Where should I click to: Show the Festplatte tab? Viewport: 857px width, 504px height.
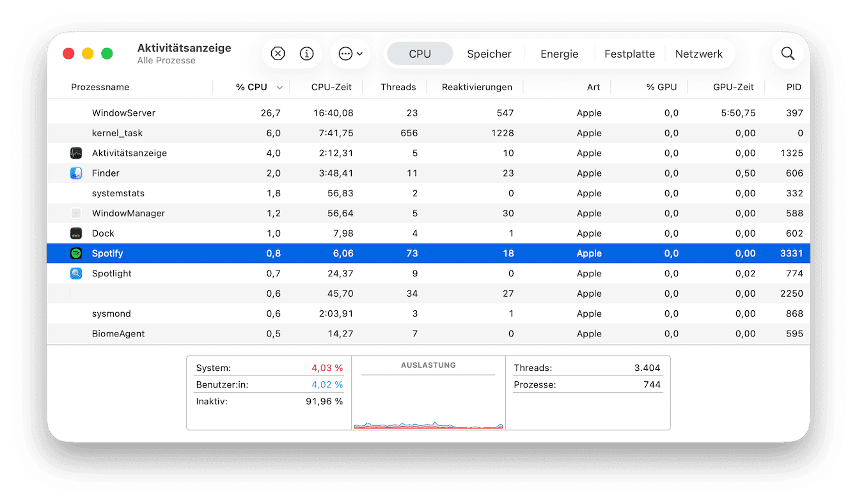[x=629, y=54]
